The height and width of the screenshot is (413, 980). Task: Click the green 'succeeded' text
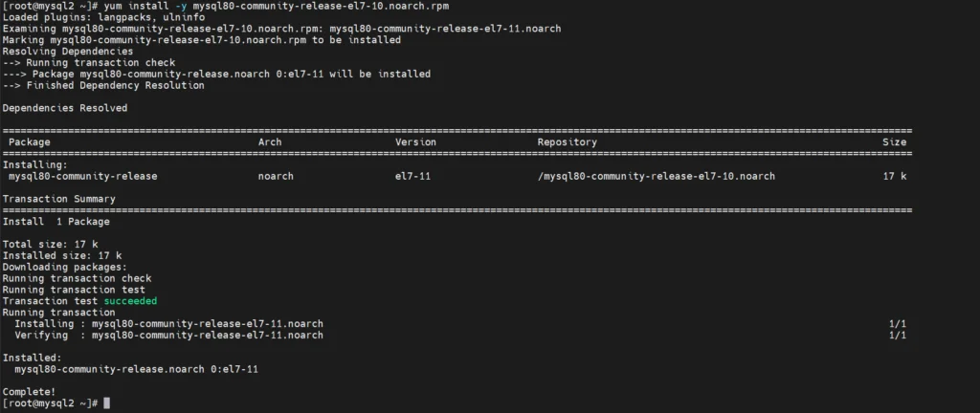pyautogui.click(x=130, y=301)
